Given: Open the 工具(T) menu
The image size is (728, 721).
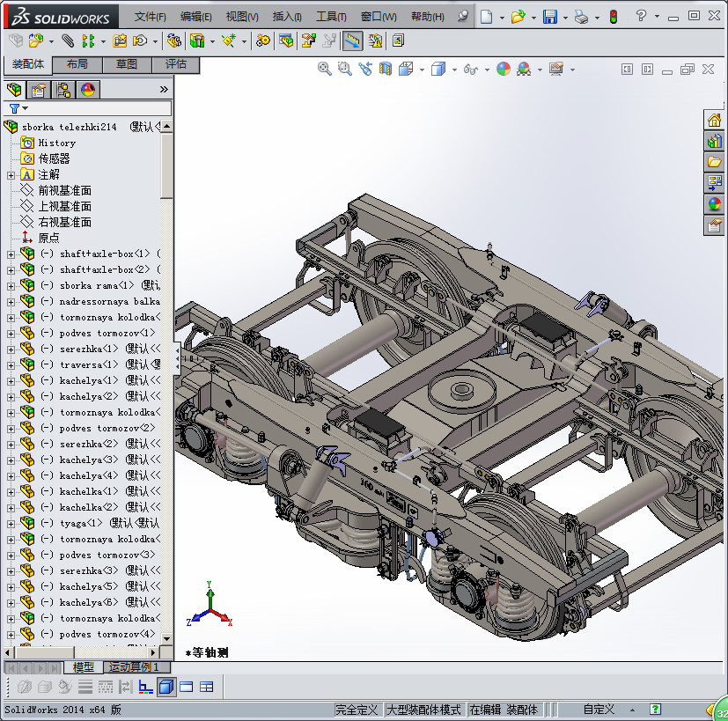Looking at the screenshot, I should [331, 17].
